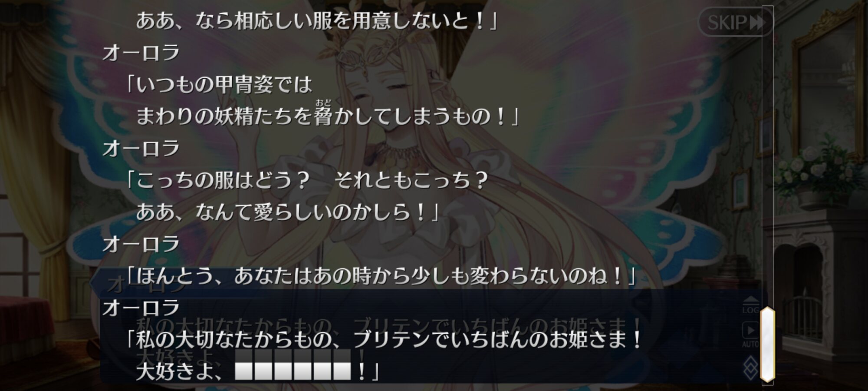Tap the SKIP button

coord(735,22)
